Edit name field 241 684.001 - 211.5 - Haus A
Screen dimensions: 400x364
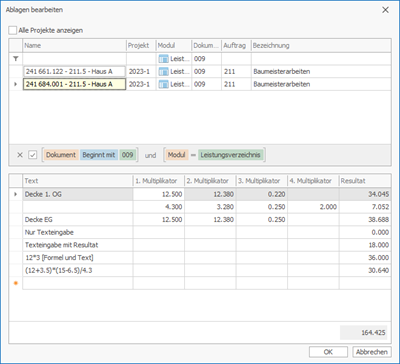(x=74, y=84)
